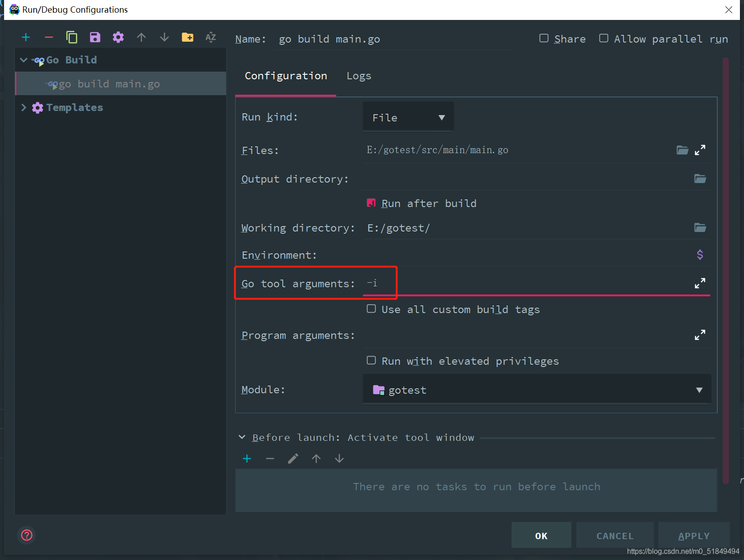The height and width of the screenshot is (560, 744).
Task: Open the Module dropdown showing gotest
Action: (536, 390)
